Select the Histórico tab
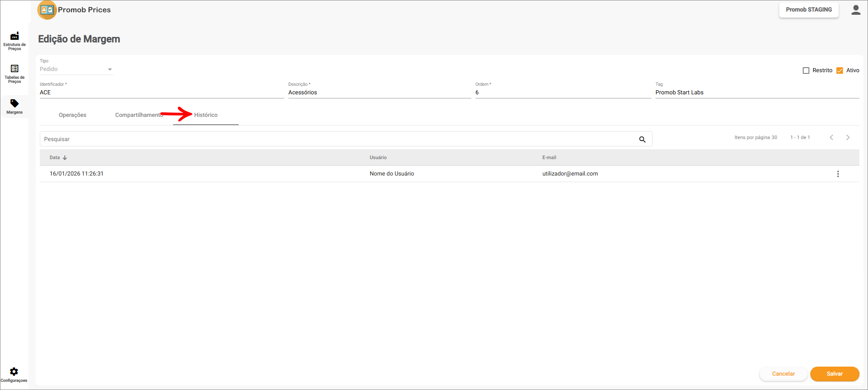This screenshot has height=390, width=868. (x=206, y=115)
